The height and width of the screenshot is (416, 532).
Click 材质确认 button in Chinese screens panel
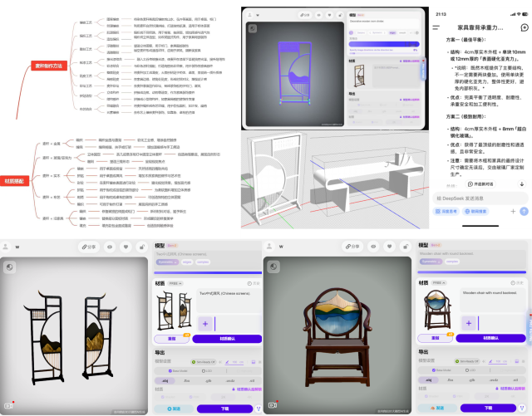tap(225, 339)
